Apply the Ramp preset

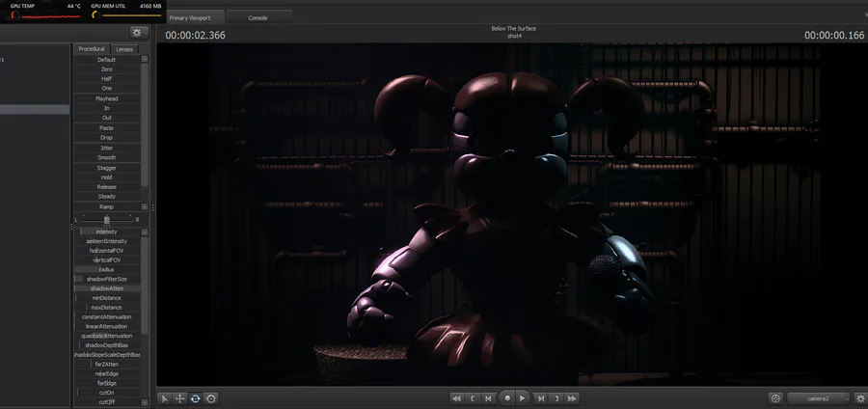[x=107, y=206]
